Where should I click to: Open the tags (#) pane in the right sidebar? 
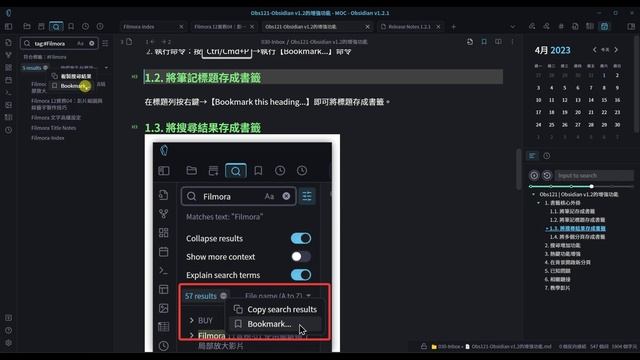(561, 27)
